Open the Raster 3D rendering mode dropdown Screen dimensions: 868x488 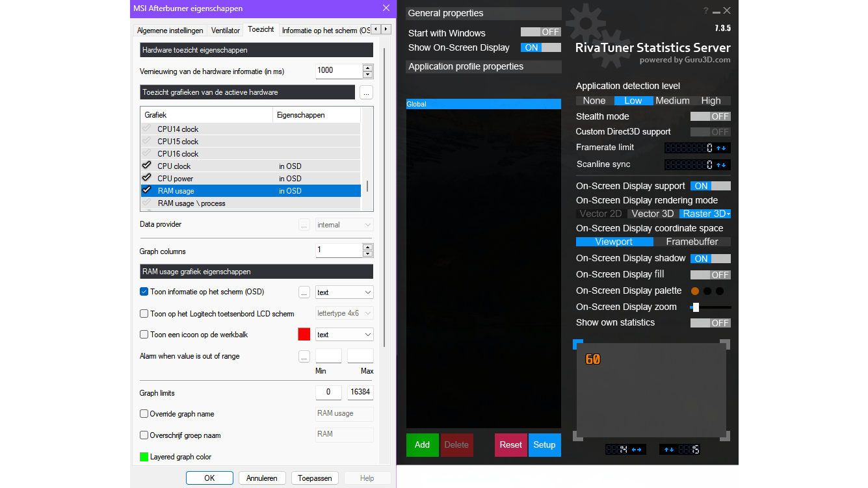pos(705,214)
